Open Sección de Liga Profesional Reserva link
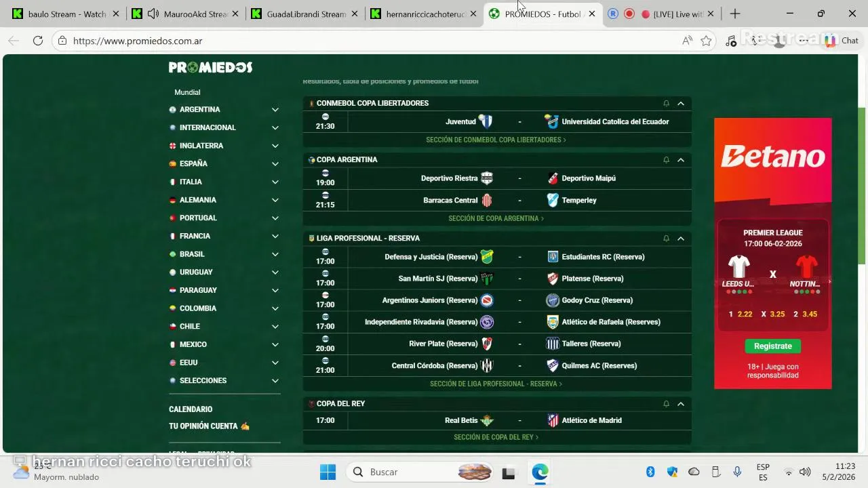The image size is (868, 488). (496, 384)
